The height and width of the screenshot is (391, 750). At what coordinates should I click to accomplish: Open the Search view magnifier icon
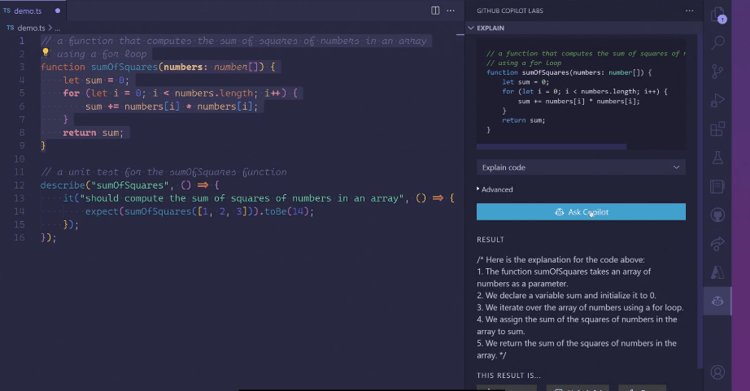point(717,43)
